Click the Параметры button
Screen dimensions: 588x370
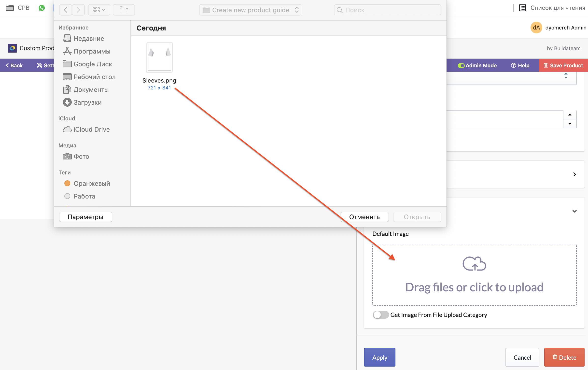(x=85, y=217)
